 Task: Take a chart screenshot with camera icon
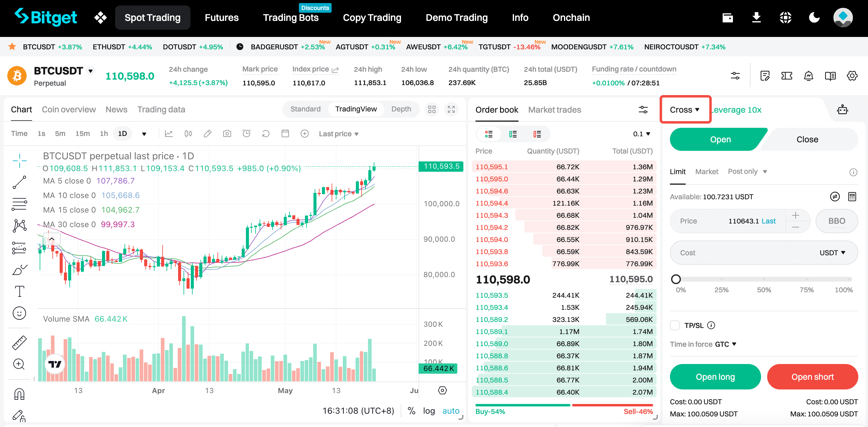[x=227, y=134]
